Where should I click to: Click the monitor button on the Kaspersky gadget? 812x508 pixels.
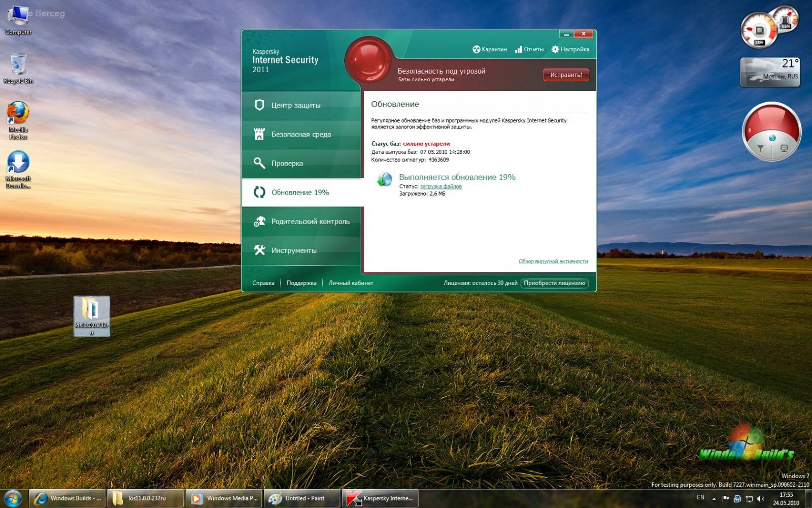point(784,148)
